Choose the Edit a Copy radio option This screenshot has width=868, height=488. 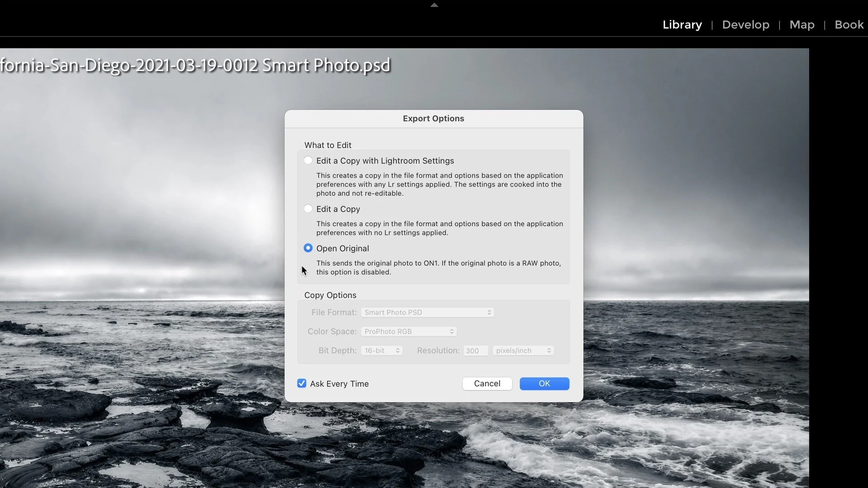click(x=308, y=209)
